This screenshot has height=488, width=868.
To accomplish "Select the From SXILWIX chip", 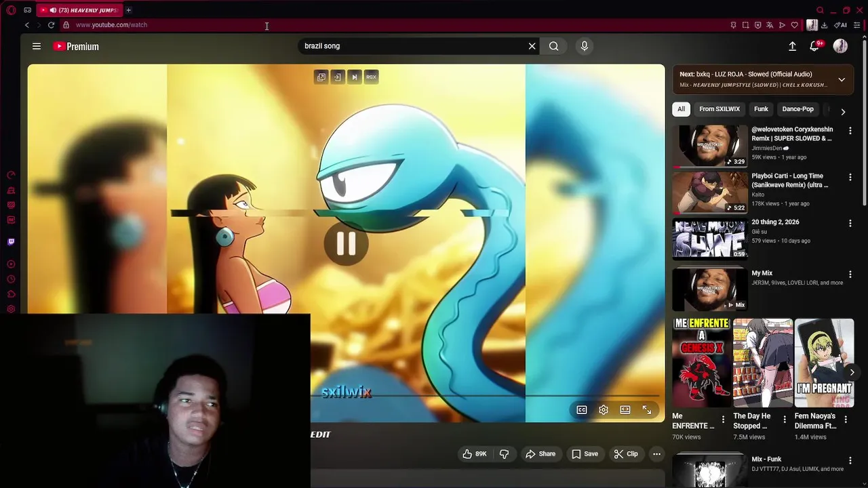I will [x=719, y=109].
